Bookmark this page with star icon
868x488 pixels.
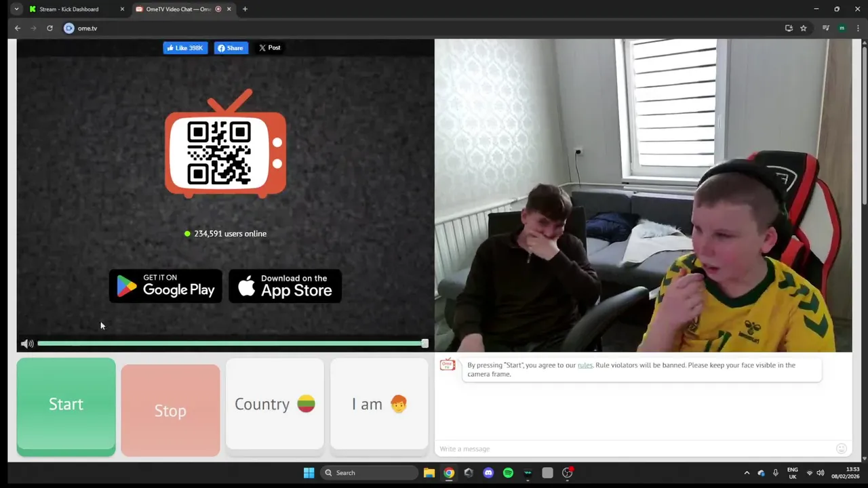coord(804,28)
